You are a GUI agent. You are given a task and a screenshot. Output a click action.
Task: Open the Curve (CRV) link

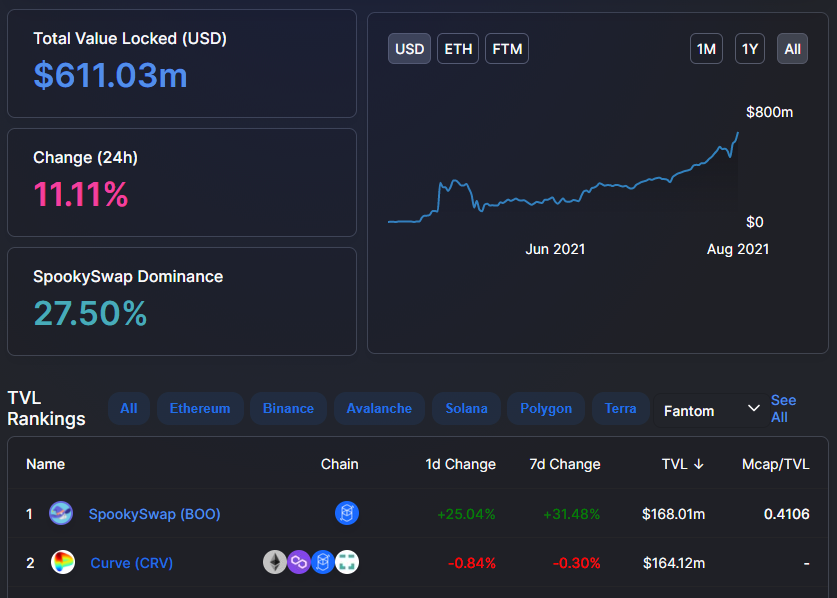pos(131,563)
